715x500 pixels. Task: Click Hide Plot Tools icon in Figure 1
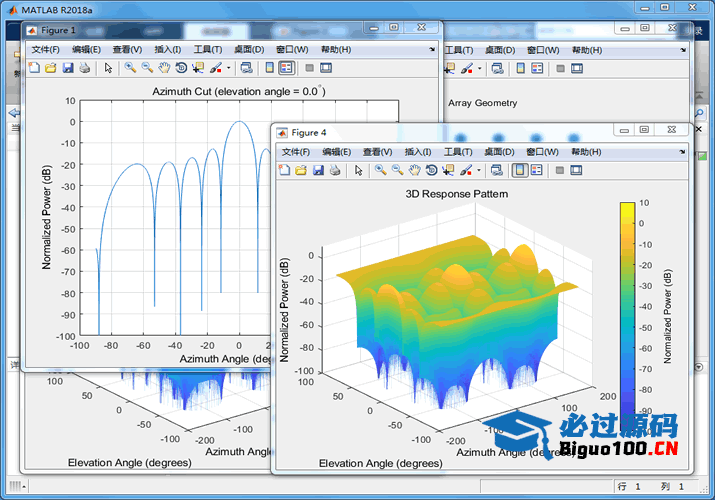309,68
